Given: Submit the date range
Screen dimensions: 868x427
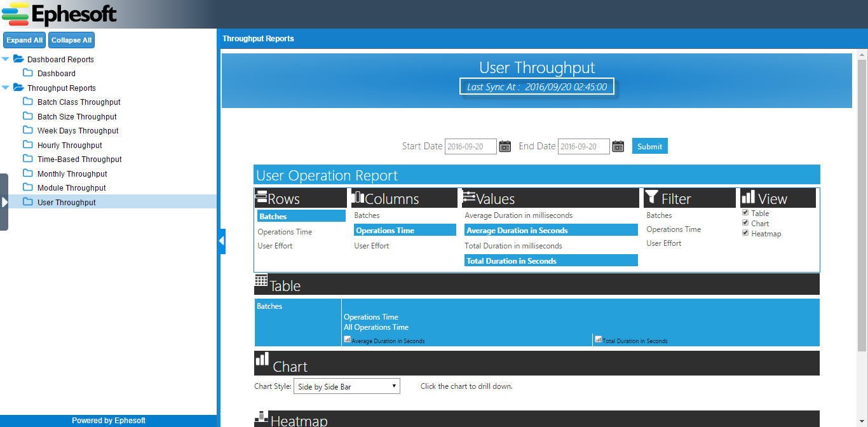Looking at the screenshot, I should click(x=650, y=146).
